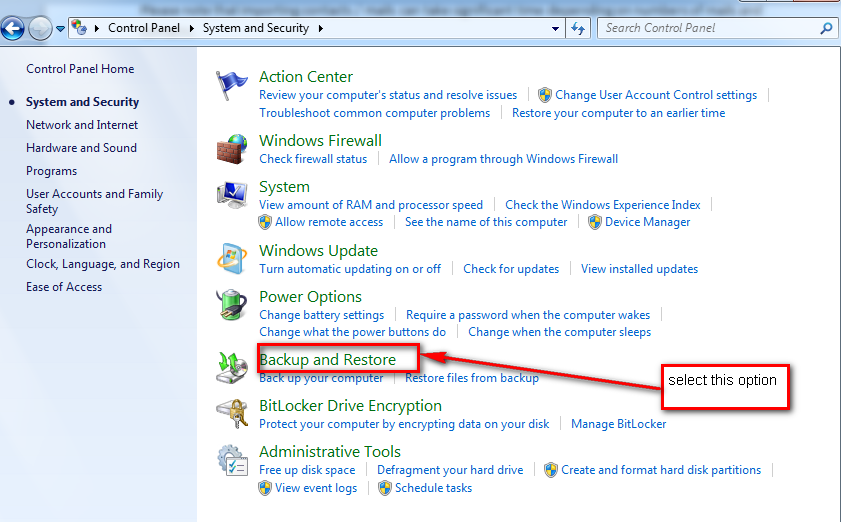The height and width of the screenshot is (522, 841).
Task: Click Check for updates link
Action: tap(511, 269)
